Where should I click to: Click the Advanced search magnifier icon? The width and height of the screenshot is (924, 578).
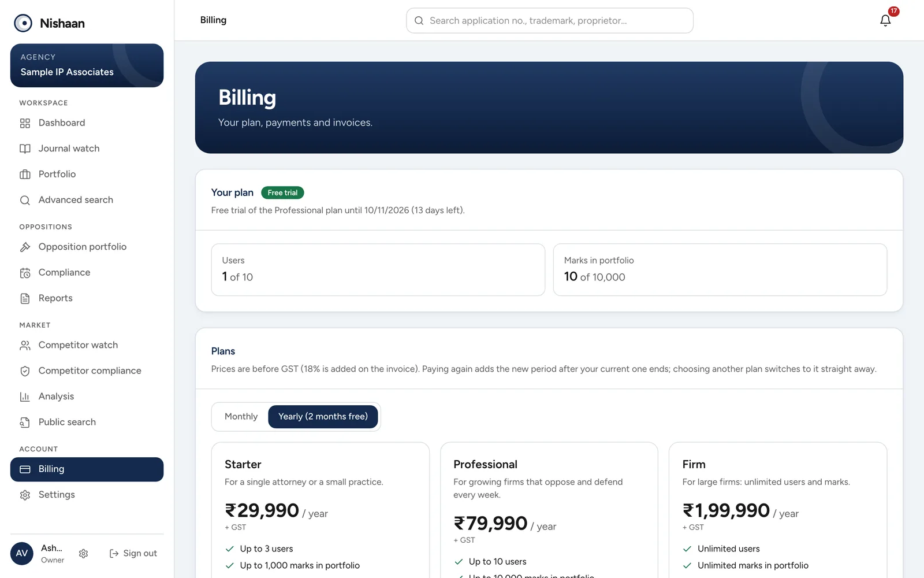point(25,200)
